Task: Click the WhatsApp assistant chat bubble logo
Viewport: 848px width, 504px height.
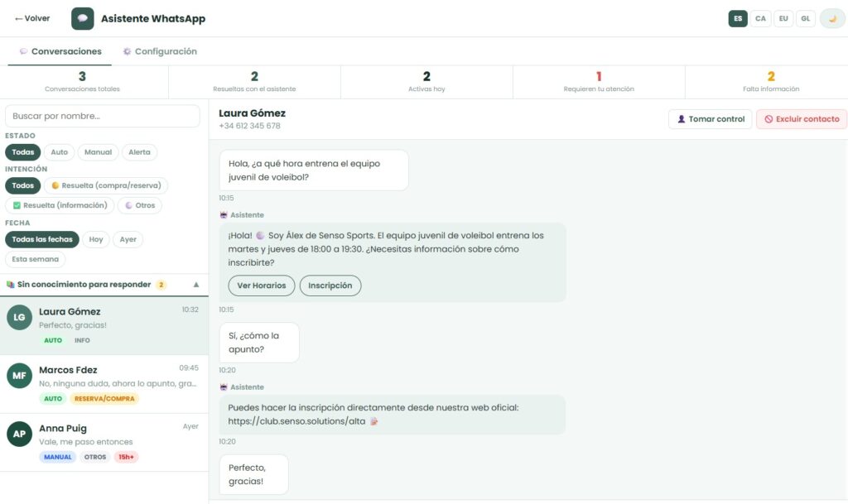Action: [x=83, y=18]
